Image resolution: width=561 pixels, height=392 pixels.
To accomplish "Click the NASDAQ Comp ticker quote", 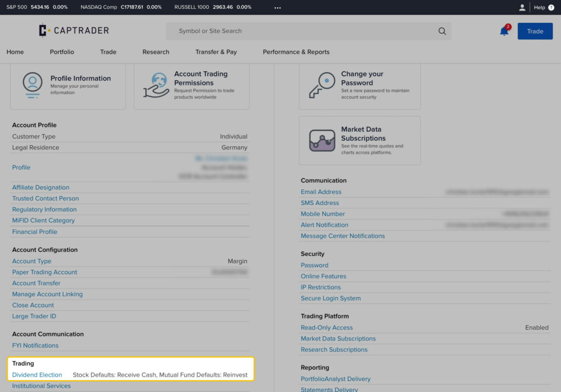I will click(121, 7).
